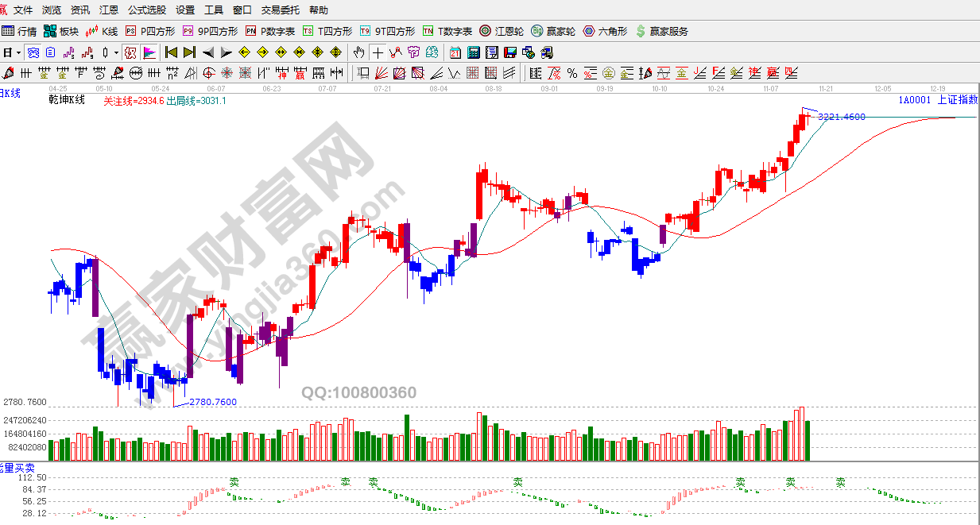Open the 赢家服务 service button
Viewport: 980px width, 525px height.
[x=662, y=32]
